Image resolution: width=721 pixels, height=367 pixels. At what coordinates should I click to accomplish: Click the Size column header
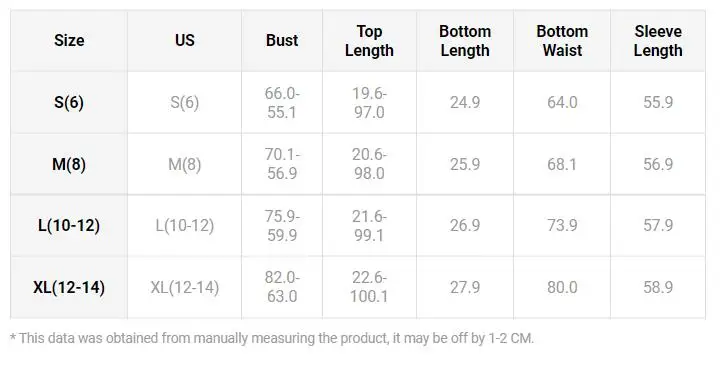click(x=69, y=40)
